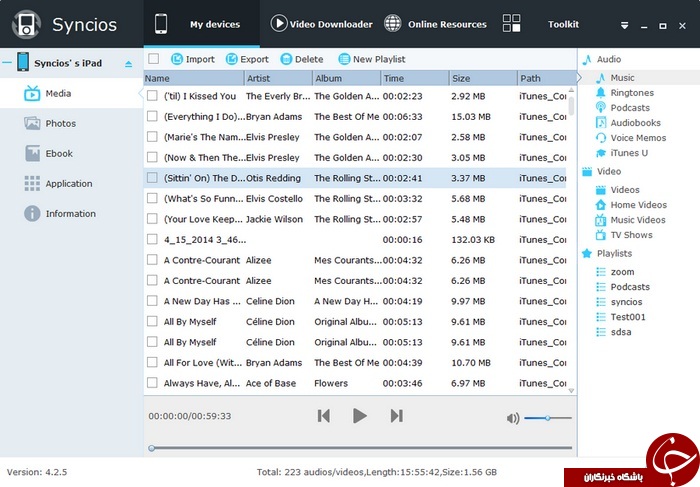Screen dimensions: 700x487
Task: Click Delete button in toolbar
Action: coord(302,59)
